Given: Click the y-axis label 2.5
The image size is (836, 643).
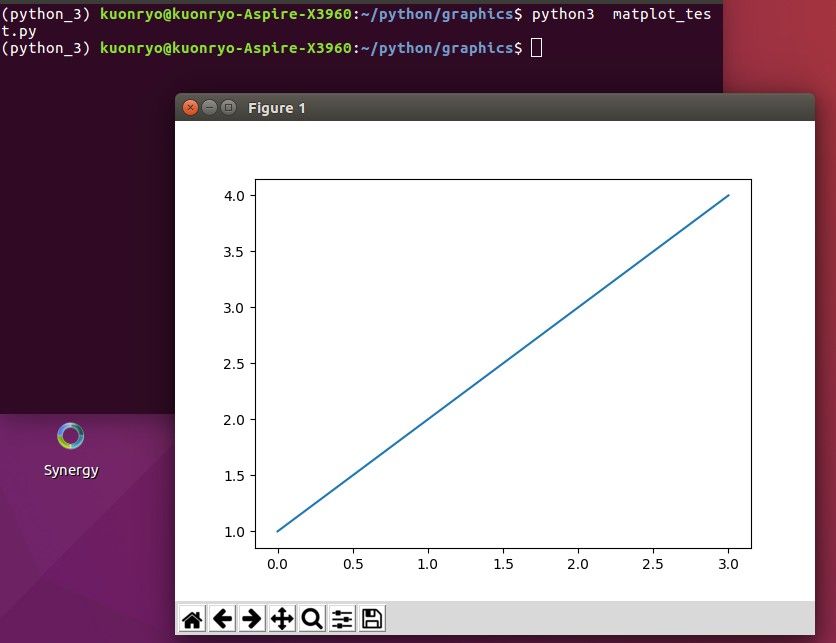Looking at the screenshot, I should coord(234,364).
